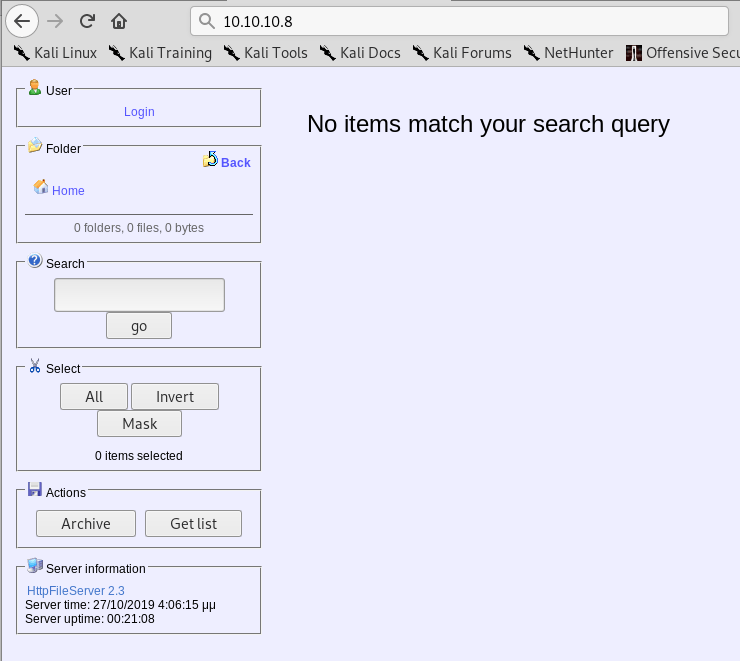The height and width of the screenshot is (661, 740).
Task: Click the Actions panel floppy disk icon
Action: 35,489
